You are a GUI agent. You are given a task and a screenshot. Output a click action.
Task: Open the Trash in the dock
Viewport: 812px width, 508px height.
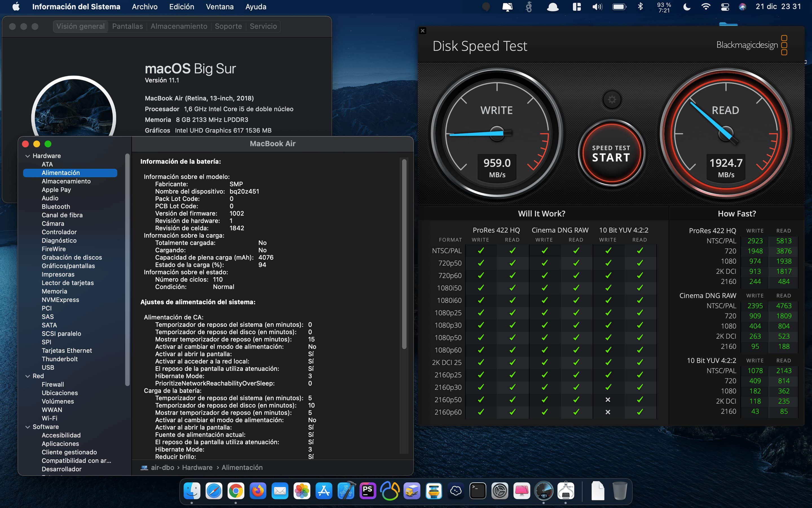click(620, 491)
